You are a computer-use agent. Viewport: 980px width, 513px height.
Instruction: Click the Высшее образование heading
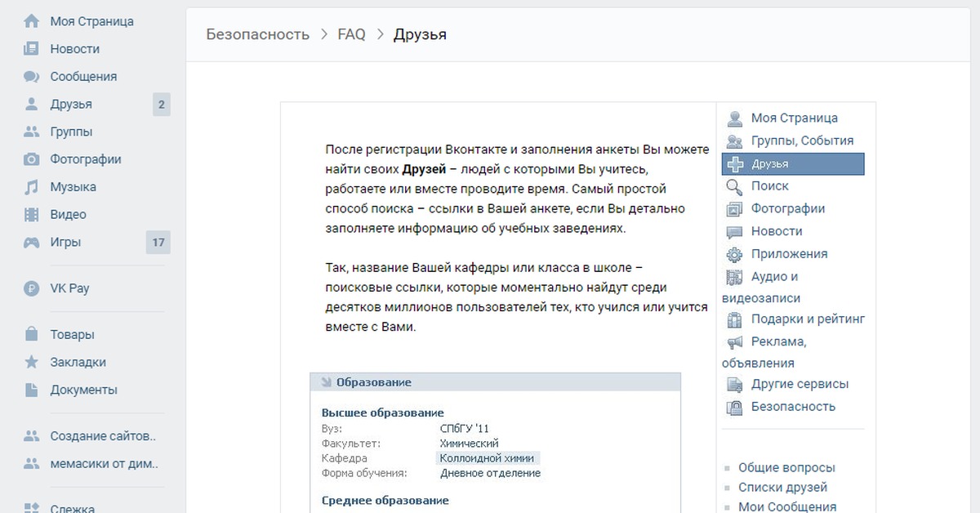click(x=383, y=413)
